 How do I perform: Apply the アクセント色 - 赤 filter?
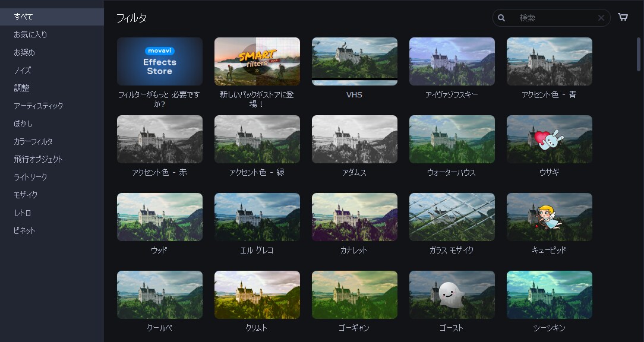(160, 139)
